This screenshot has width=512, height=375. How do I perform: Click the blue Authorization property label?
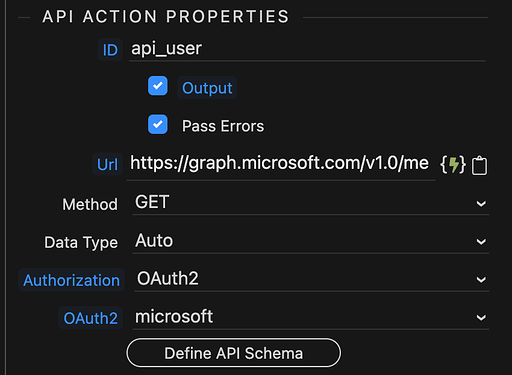(71, 280)
